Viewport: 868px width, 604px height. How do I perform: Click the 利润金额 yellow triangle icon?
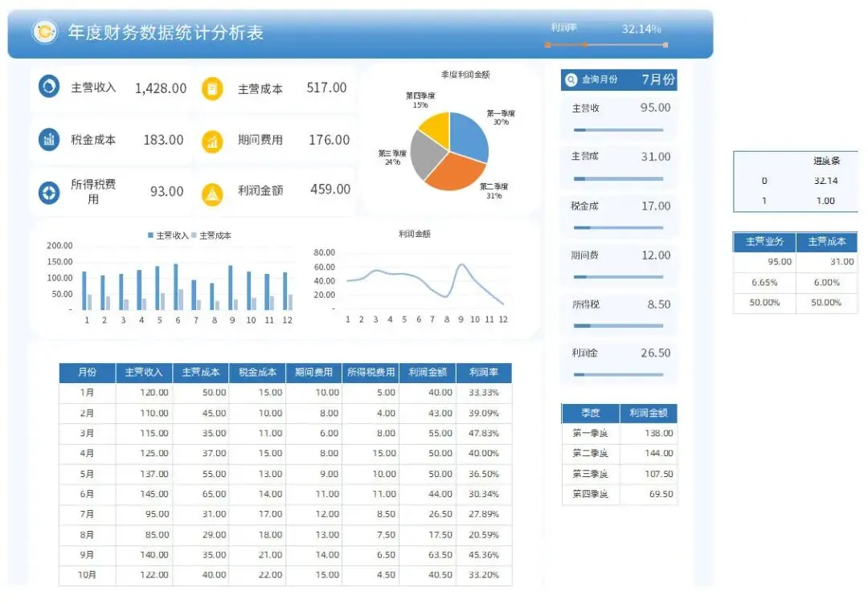coord(212,194)
